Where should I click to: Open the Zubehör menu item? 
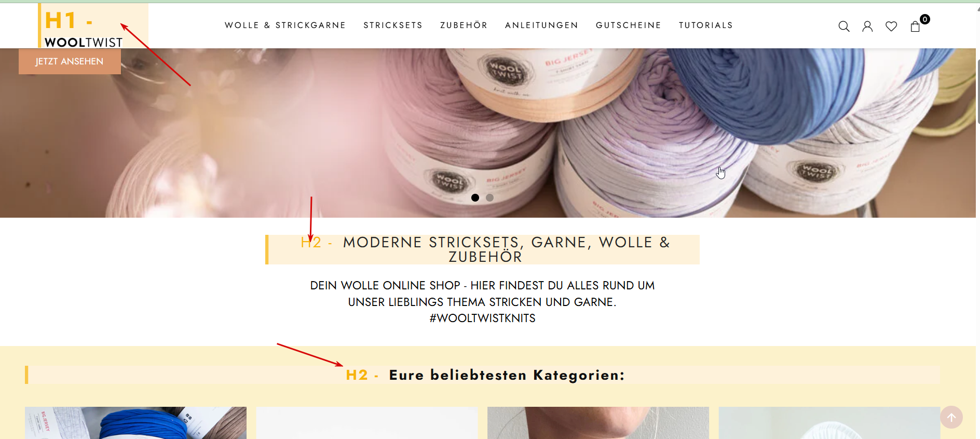[x=464, y=25]
